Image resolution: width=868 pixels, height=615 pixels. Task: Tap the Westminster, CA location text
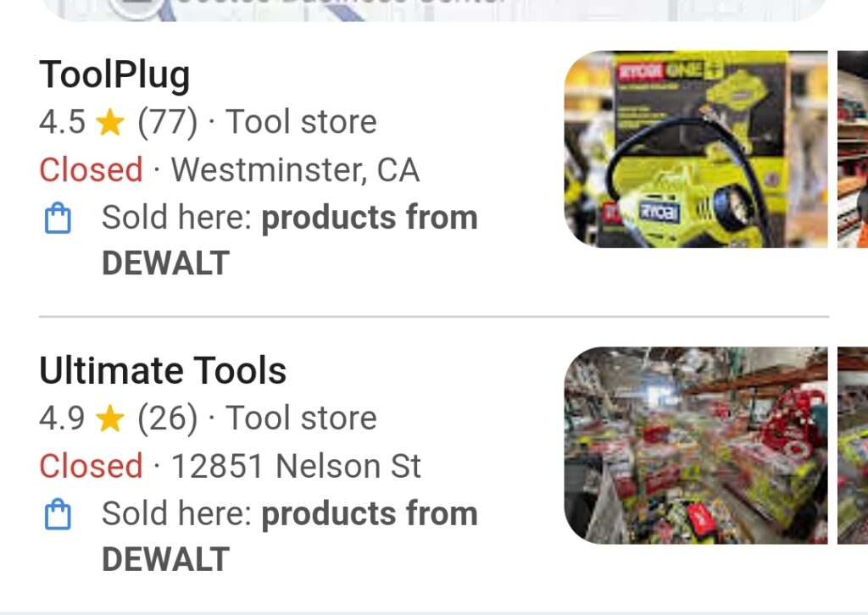(295, 170)
